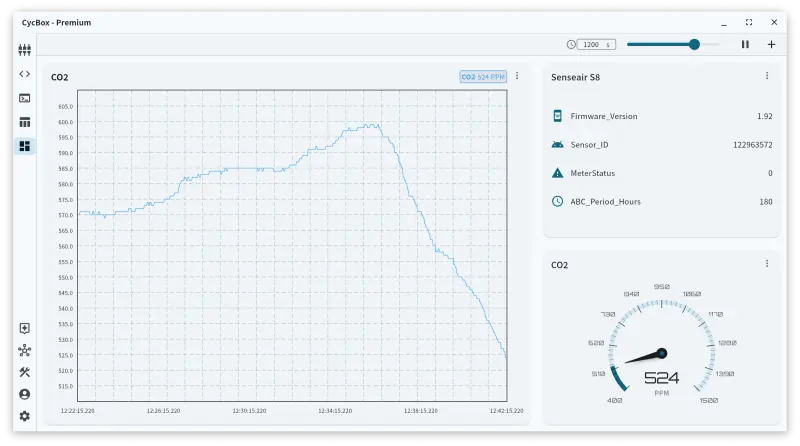800x446 pixels.
Task: Click the Sensor_ID android icon
Action: tap(558, 144)
